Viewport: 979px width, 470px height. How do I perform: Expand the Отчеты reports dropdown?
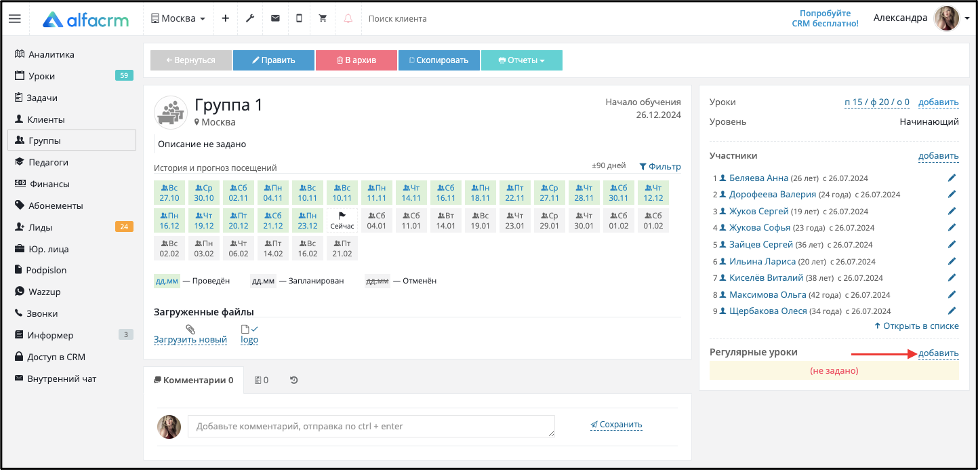pos(521,61)
